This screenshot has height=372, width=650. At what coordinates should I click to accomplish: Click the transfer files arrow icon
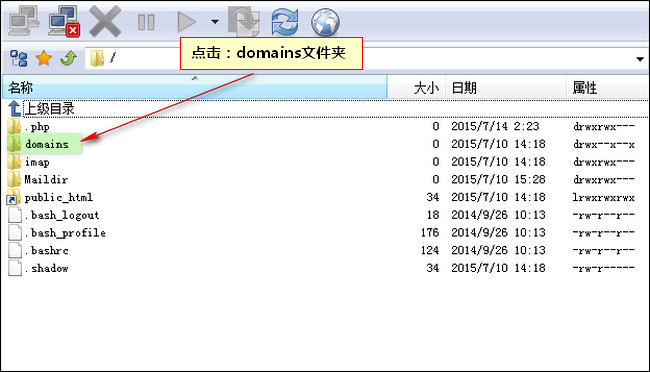(x=244, y=21)
